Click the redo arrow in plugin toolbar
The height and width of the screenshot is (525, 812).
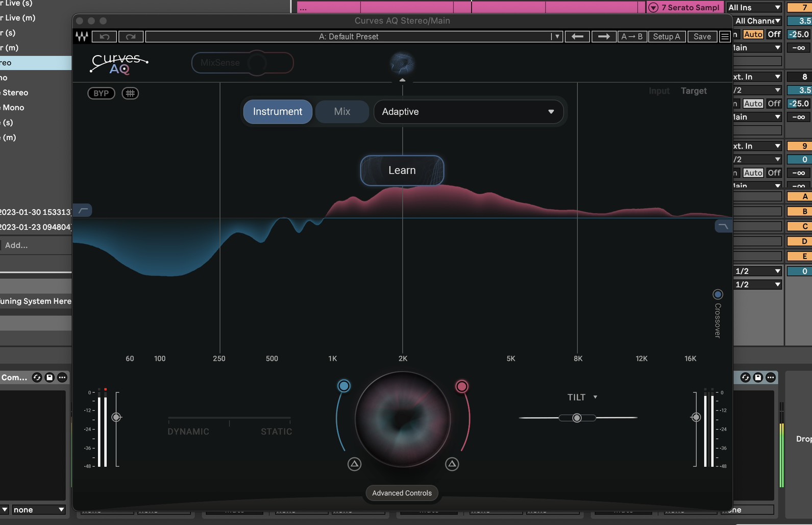pos(131,37)
